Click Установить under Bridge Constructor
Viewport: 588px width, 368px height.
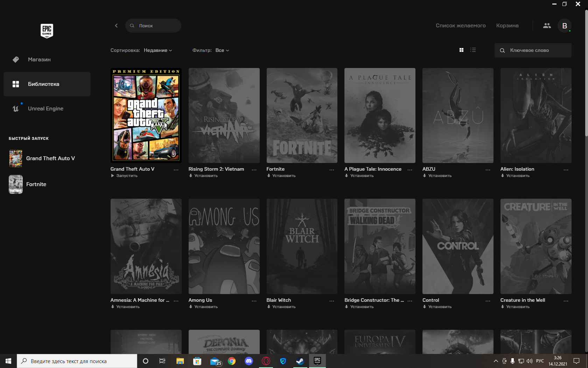click(359, 307)
